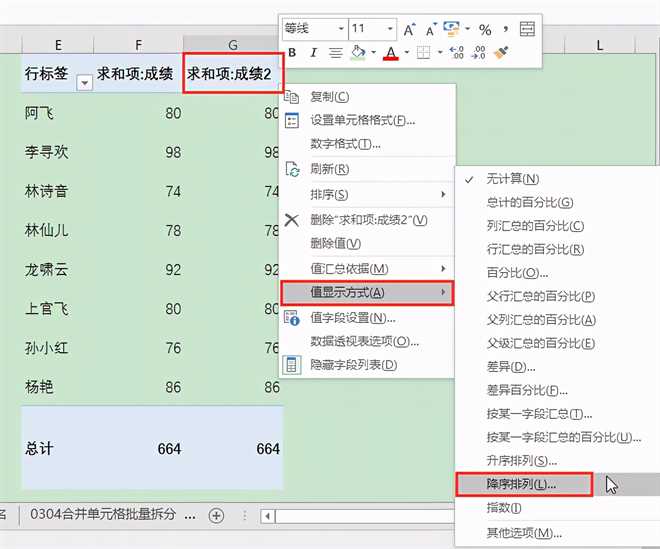Click the increase decimal places icon
The width and height of the screenshot is (660, 549).
click(457, 53)
